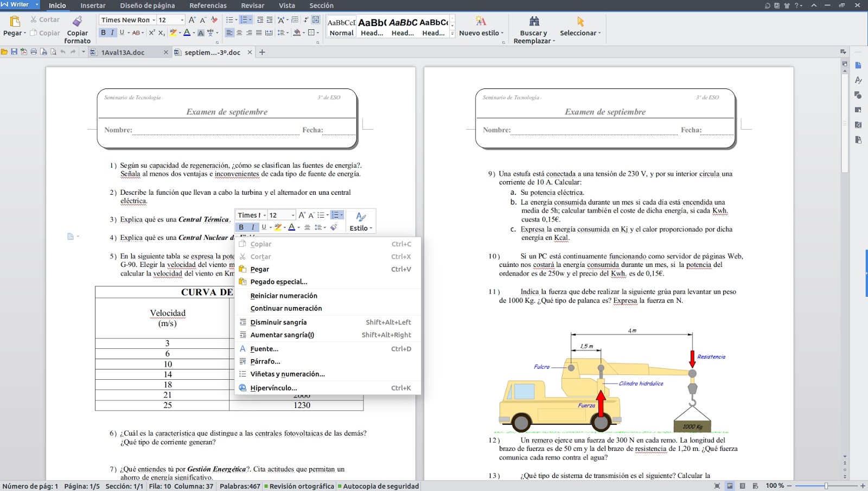Viewport: 868px width, 491px height.
Task: Toggle Italic in the floating mini toolbar
Action: [253, 227]
